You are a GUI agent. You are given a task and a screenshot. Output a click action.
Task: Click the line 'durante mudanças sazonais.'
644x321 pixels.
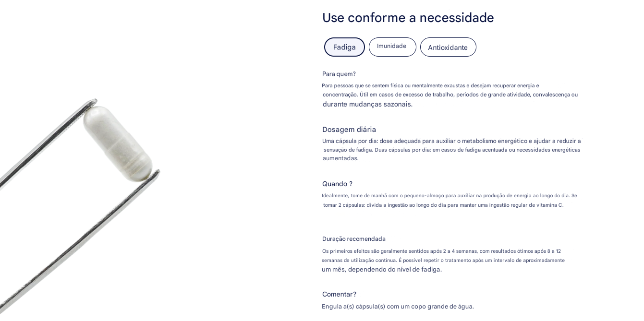pyautogui.click(x=367, y=104)
